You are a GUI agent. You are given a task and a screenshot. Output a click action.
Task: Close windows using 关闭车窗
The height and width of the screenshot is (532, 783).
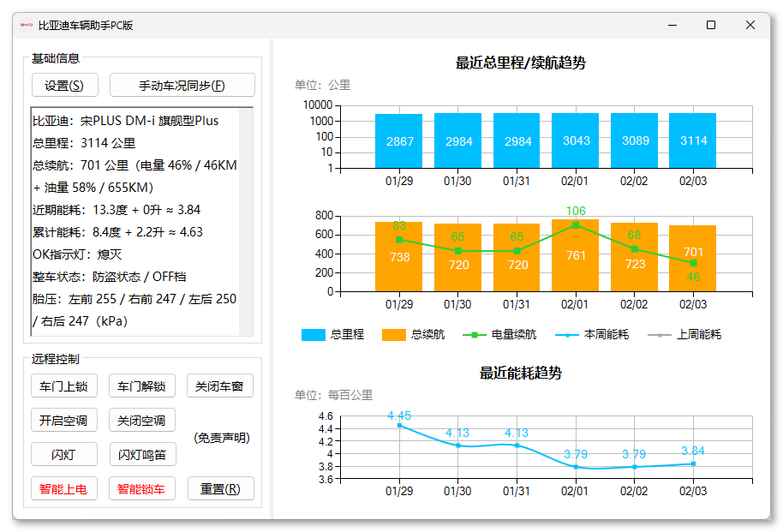click(x=219, y=386)
